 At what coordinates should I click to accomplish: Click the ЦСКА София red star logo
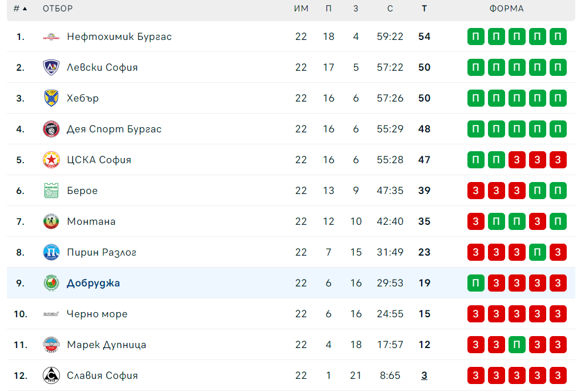click(51, 160)
